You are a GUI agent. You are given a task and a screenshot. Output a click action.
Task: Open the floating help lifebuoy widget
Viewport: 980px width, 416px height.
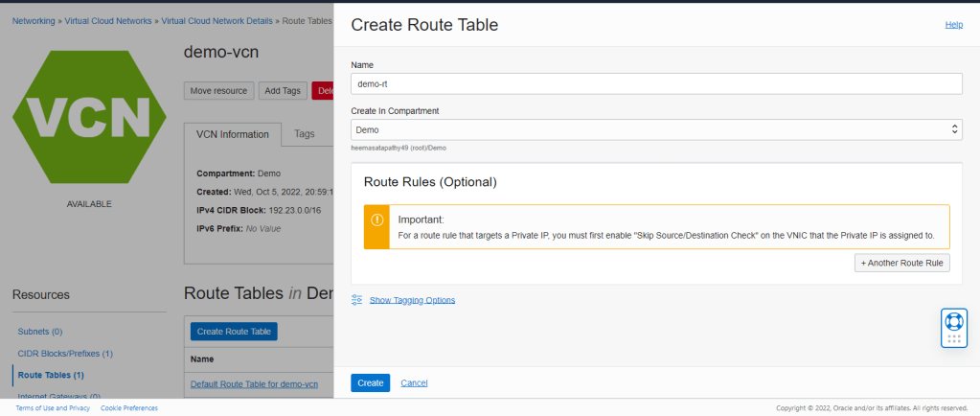953,327
